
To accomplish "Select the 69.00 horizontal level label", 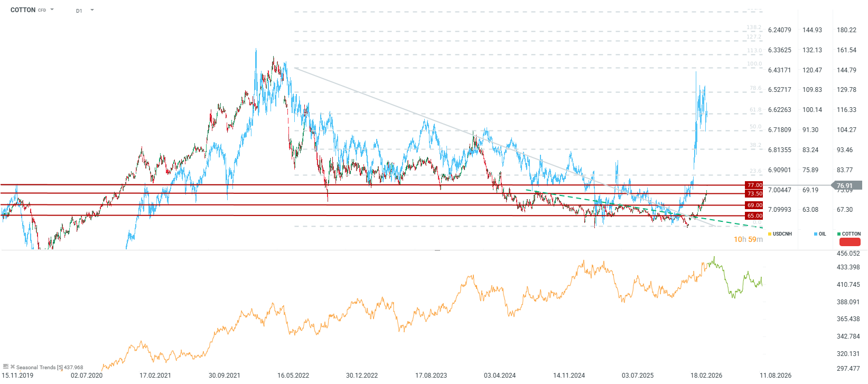I will tap(754, 205).
